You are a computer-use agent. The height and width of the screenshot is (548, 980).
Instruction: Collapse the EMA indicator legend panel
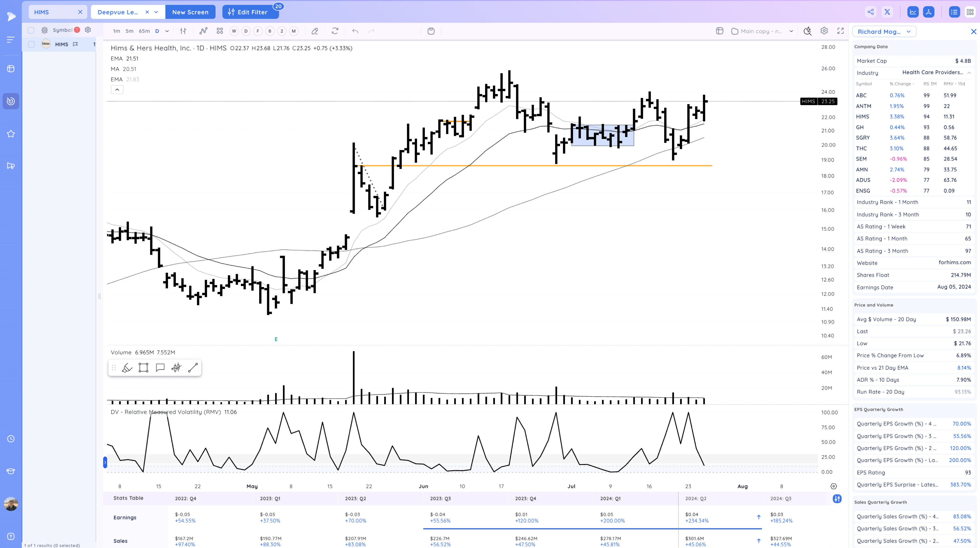tap(117, 90)
